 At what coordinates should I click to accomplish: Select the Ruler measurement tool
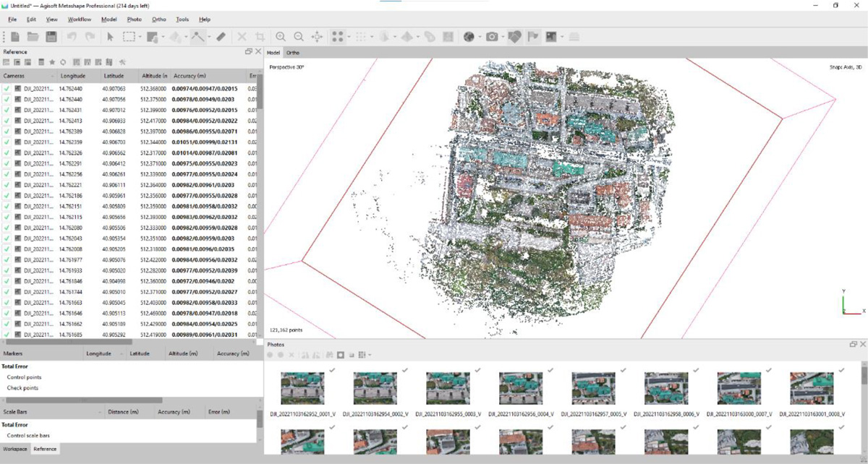(x=221, y=36)
